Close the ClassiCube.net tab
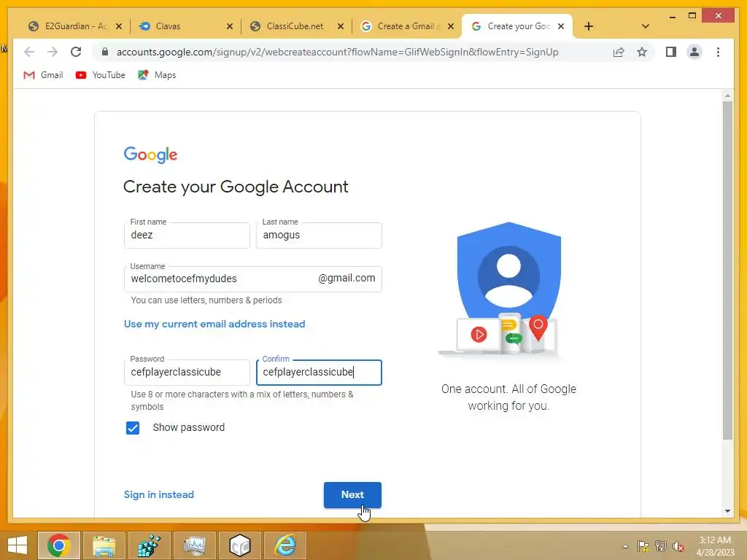The height and width of the screenshot is (560, 747). coord(340,26)
